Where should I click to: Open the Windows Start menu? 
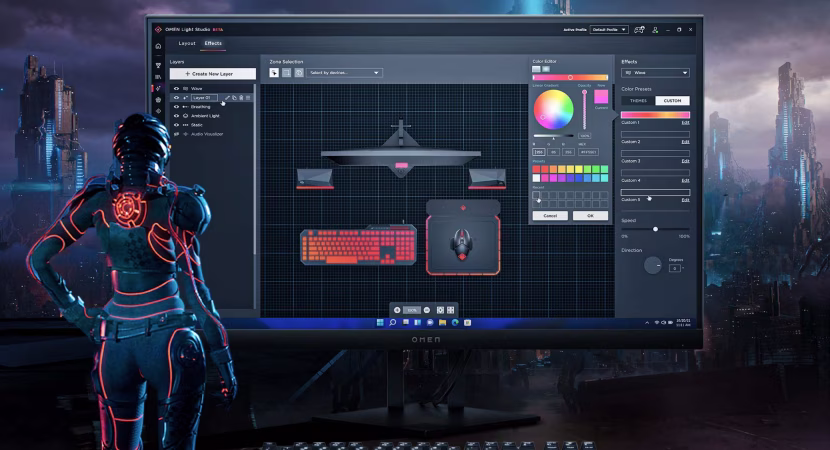click(x=380, y=322)
